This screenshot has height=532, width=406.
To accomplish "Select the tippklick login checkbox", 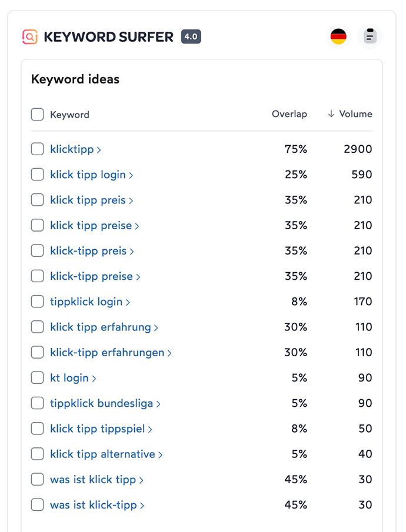I will tap(38, 302).
